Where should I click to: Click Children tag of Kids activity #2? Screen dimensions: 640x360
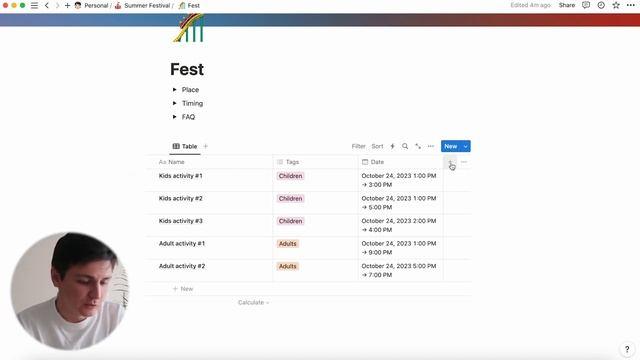(290, 198)
